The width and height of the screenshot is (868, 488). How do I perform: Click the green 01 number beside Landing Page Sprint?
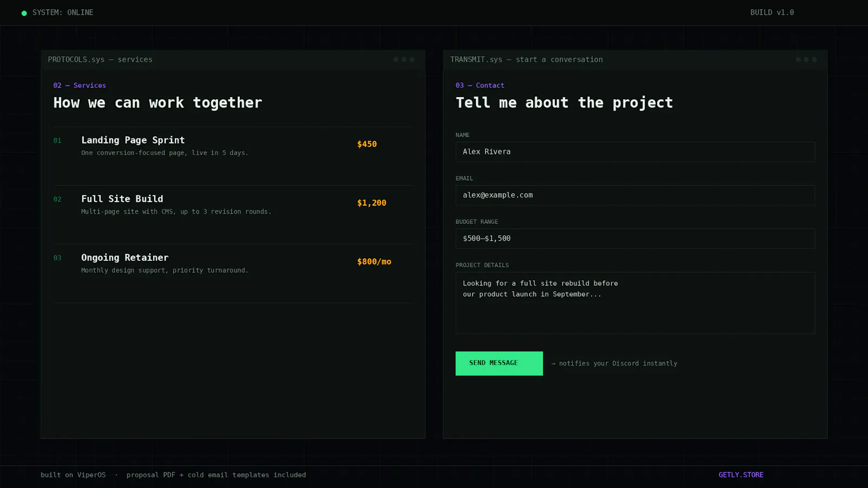tap(58, 140)
